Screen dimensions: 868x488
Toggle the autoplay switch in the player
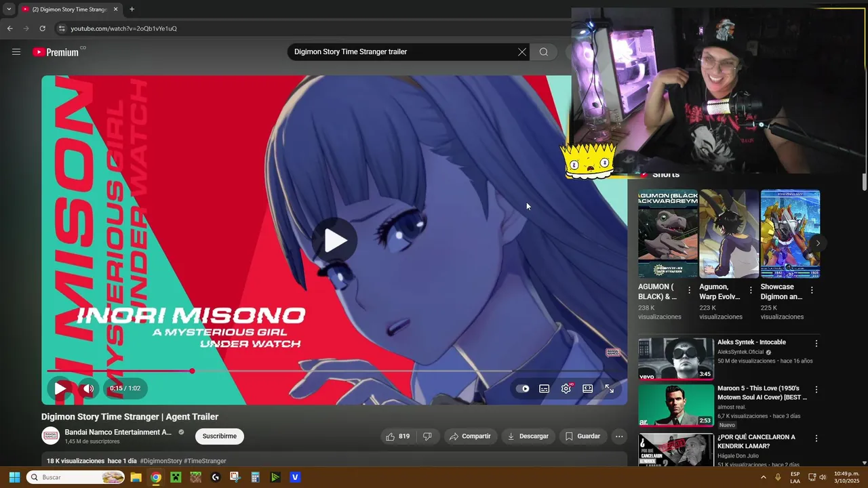(522, 388)
